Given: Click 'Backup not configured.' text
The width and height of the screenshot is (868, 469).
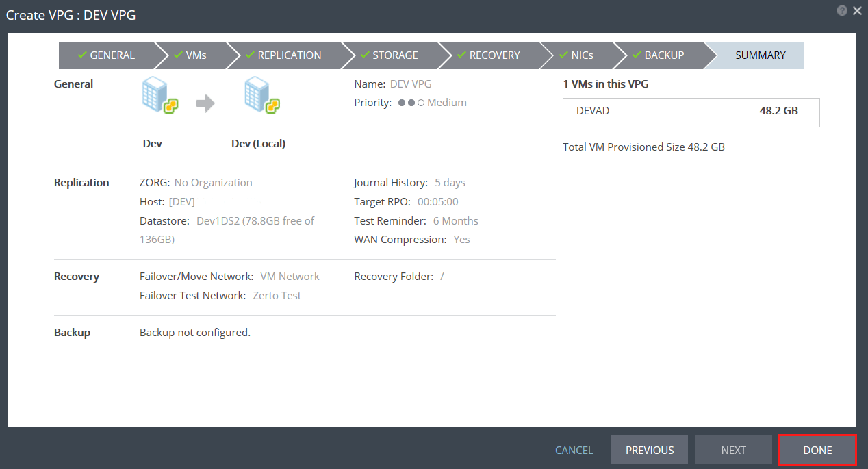Looking at the screenshot, I should click(195, 333).
